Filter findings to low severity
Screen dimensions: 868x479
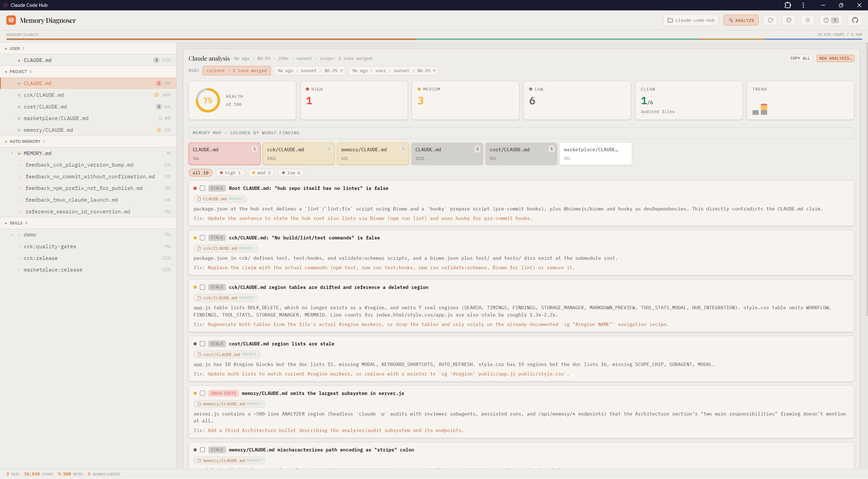click(x=291, y=173)
